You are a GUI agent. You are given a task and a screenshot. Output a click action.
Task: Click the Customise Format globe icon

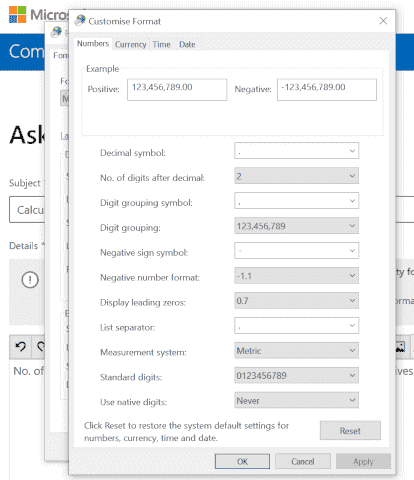[80, 21]
